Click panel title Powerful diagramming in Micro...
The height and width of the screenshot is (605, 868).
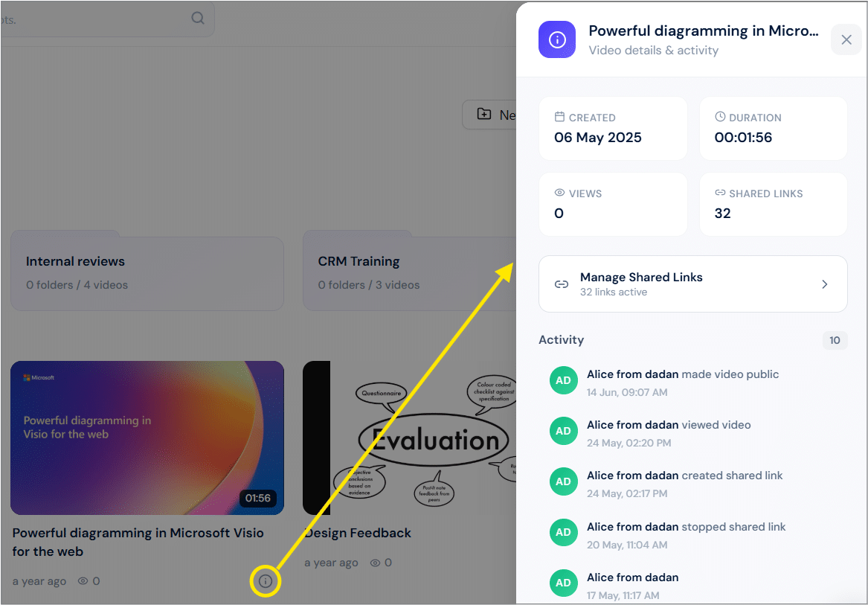tap(704, 31)
